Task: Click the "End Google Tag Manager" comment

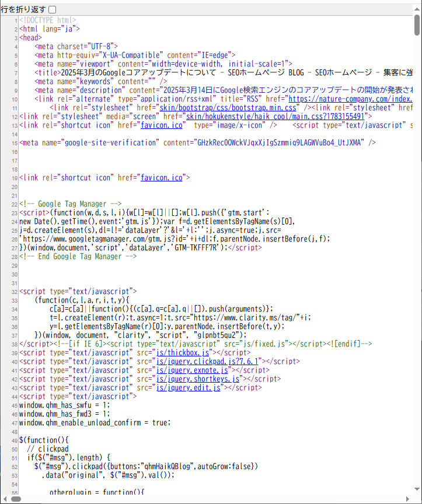Action: (78, 257)
